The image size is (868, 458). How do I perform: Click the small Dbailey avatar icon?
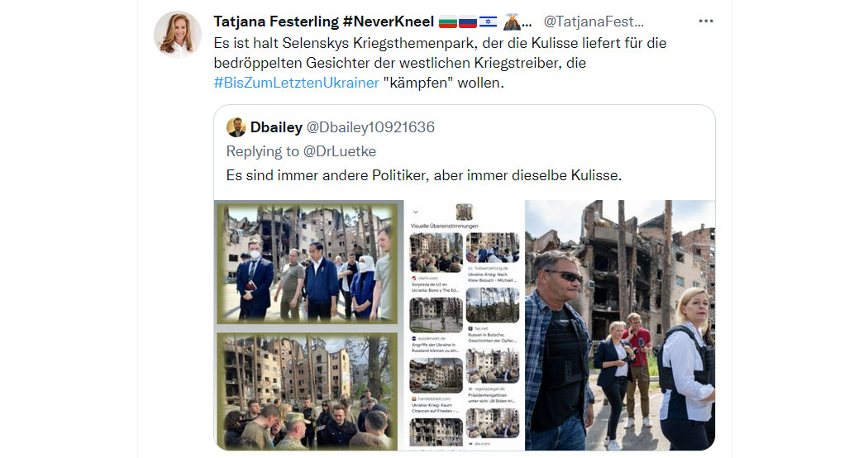pos(236,126)
